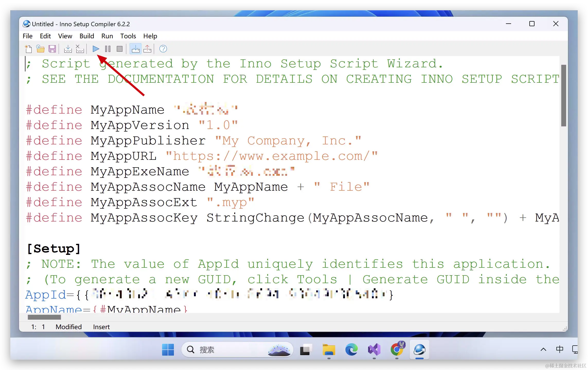Open the Build menu
The height and width of the screenshot is (370, 588).
[87, 36]
